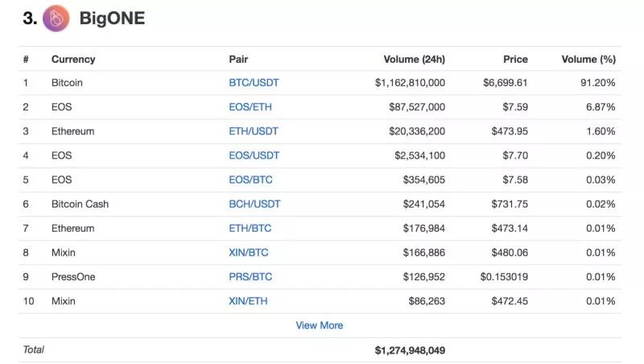
Task: Open the BCH/USDT pair link
Action: coord(254,204)
